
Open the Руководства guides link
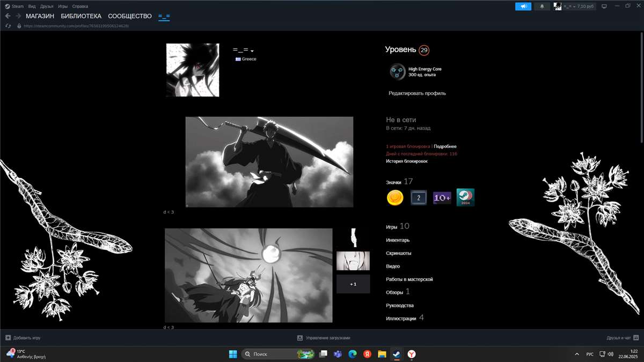click(400, 305)
